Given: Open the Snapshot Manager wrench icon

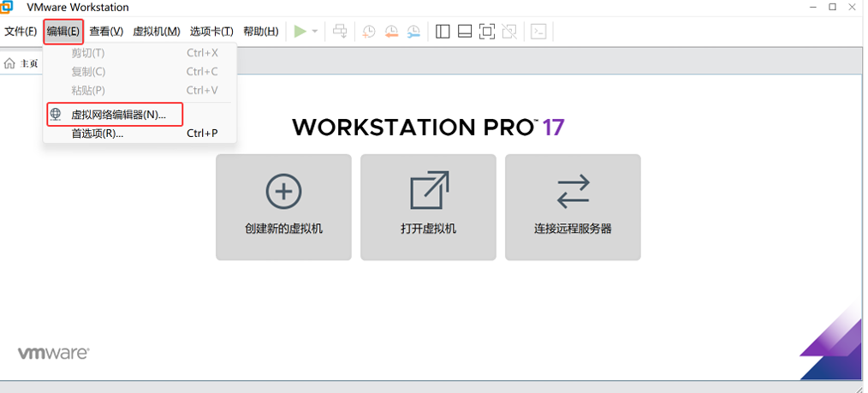Looking at the screenshot, I should coord(413,32).
